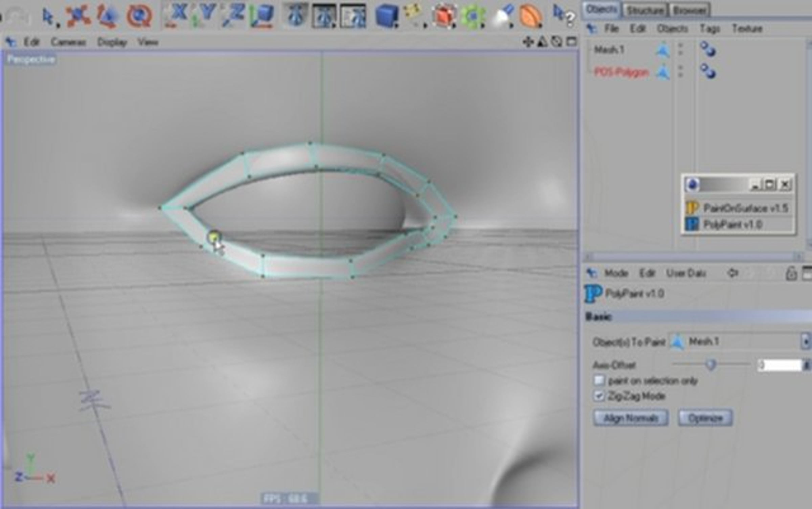Viewport: 812px width, 509px height.
Task: Click the render view icon
Action: (x=295, y=16)
